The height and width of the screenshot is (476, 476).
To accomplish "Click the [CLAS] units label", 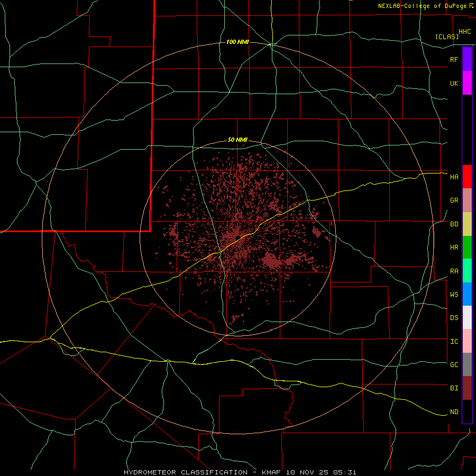I will click(x=447, y=36).
